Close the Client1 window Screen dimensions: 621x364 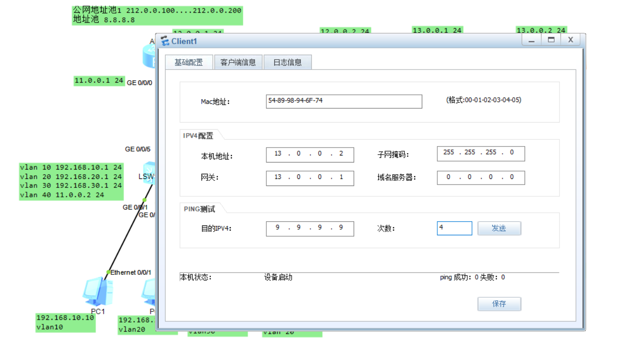pyautogui.click(x=571, y=40)
